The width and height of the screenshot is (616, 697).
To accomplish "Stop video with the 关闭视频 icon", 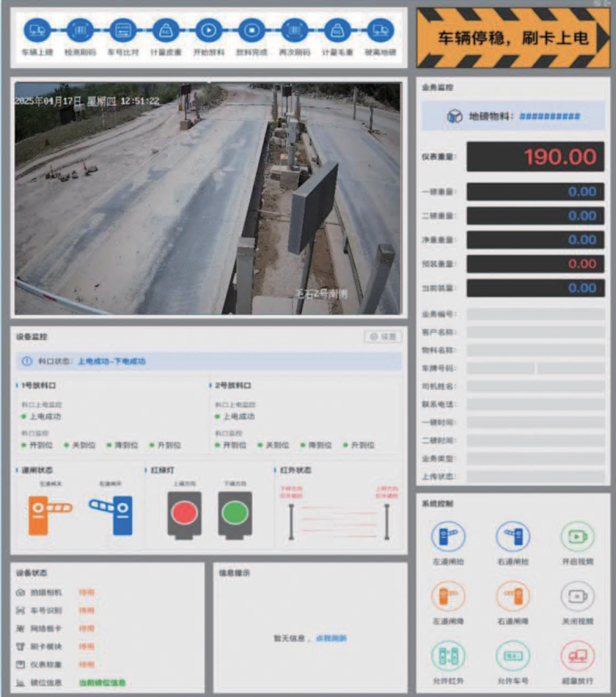I will [x=577, y=597].
